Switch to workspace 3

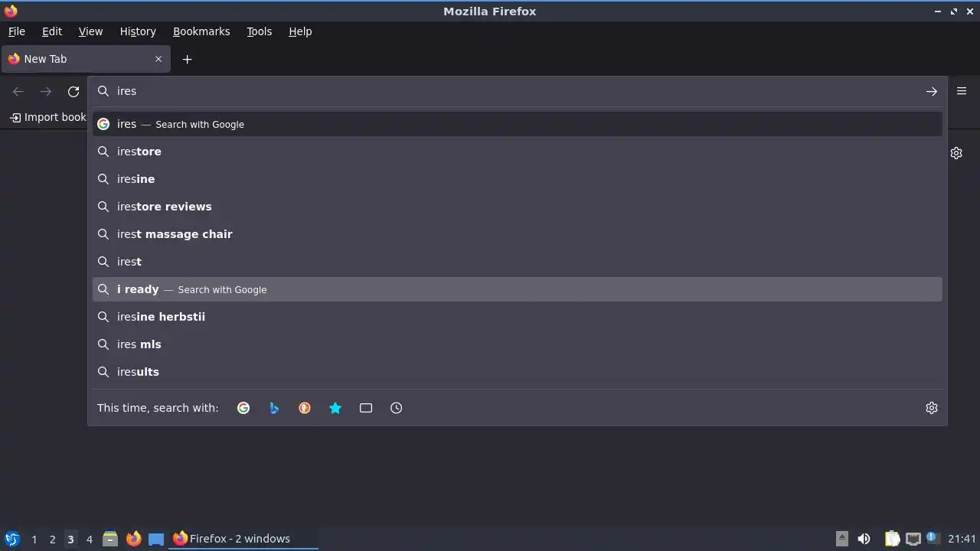(x=70, y=539)
